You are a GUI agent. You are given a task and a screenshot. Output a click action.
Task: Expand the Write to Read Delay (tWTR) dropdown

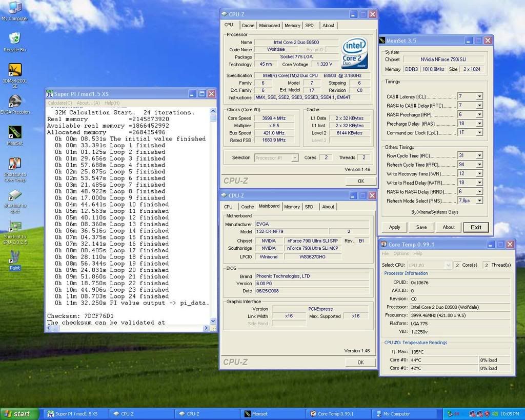(x=479, y=183)
